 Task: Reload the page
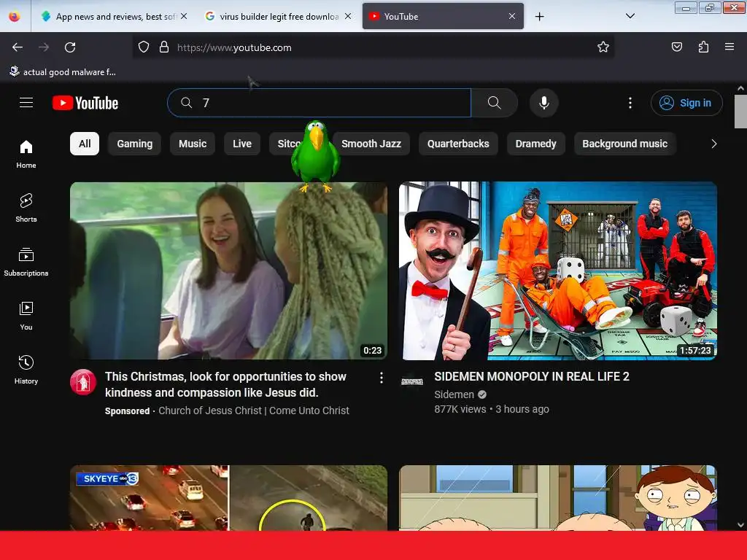[x=70, y=47]
